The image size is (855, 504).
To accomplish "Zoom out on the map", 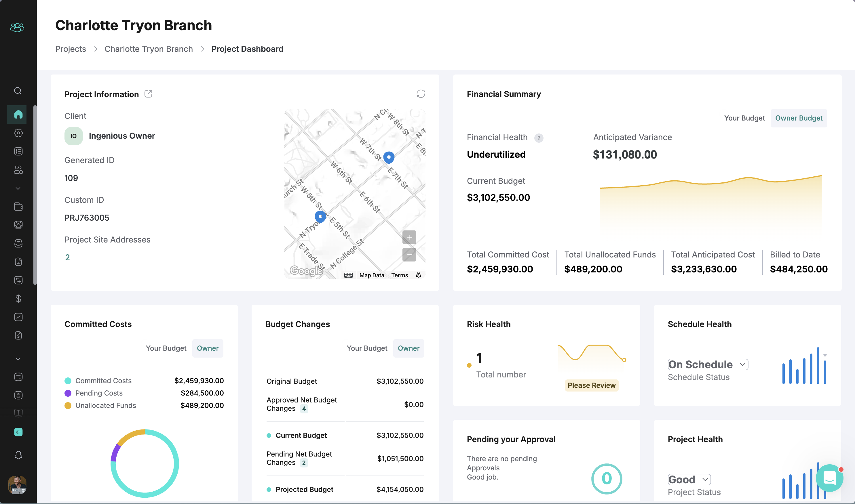I will coord(409,254).
